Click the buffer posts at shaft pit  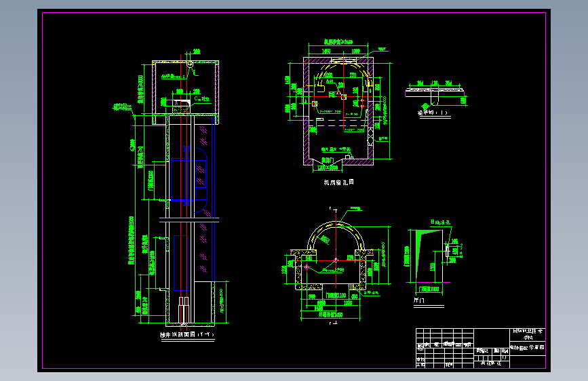click(x=183, y=310)
